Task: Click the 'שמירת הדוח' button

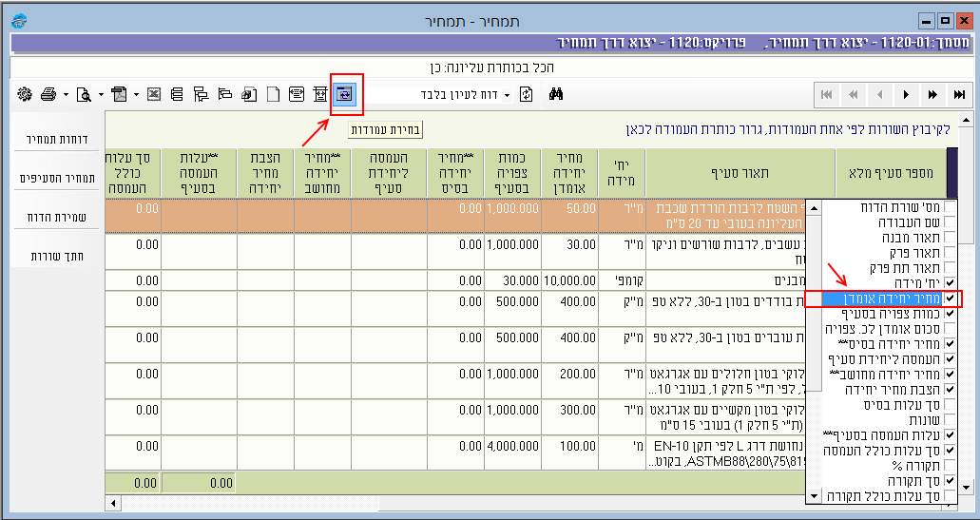Action: coord(53,217)
